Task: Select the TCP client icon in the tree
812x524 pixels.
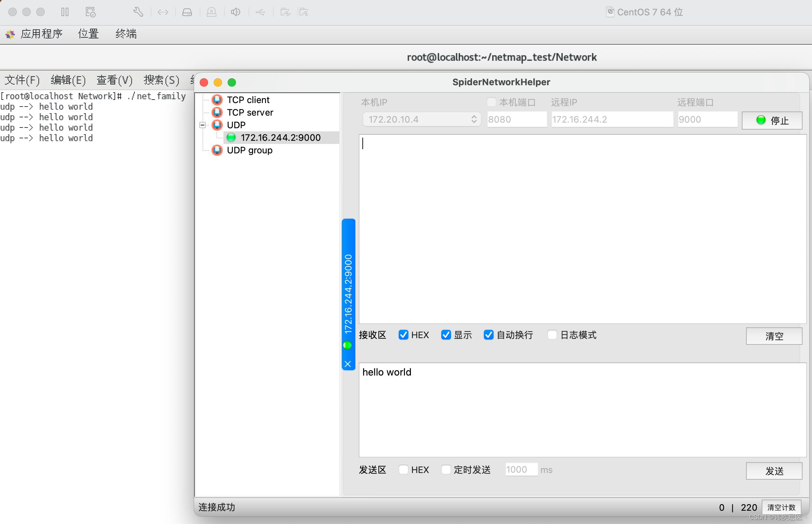Action: click(217, 100)
